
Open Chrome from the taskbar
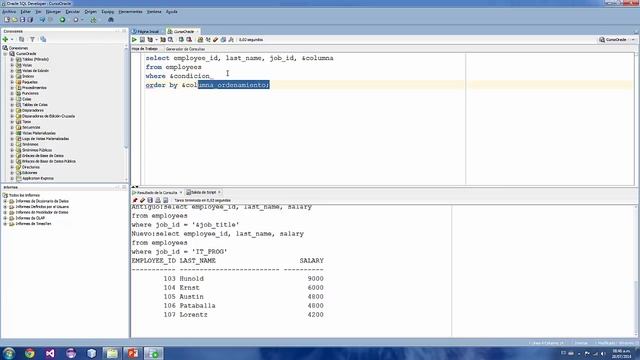(29, 353)
